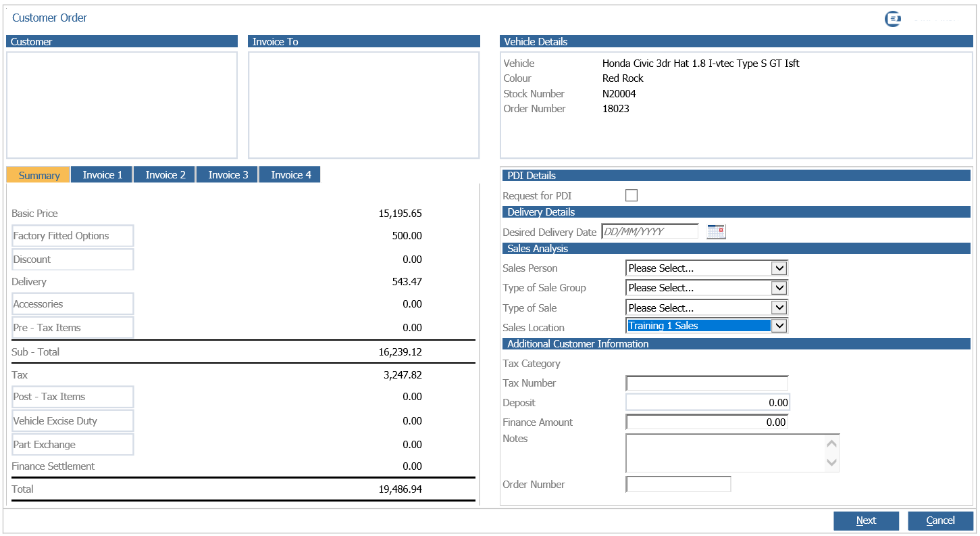Switch to the Invoice 2 tab
980x536 pixels.
coord(165,175)
